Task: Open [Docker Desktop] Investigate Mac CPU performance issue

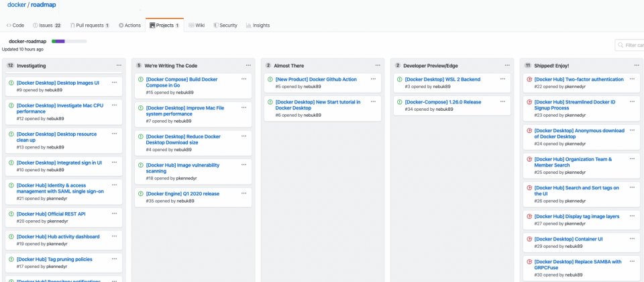Action: (60, 109)
